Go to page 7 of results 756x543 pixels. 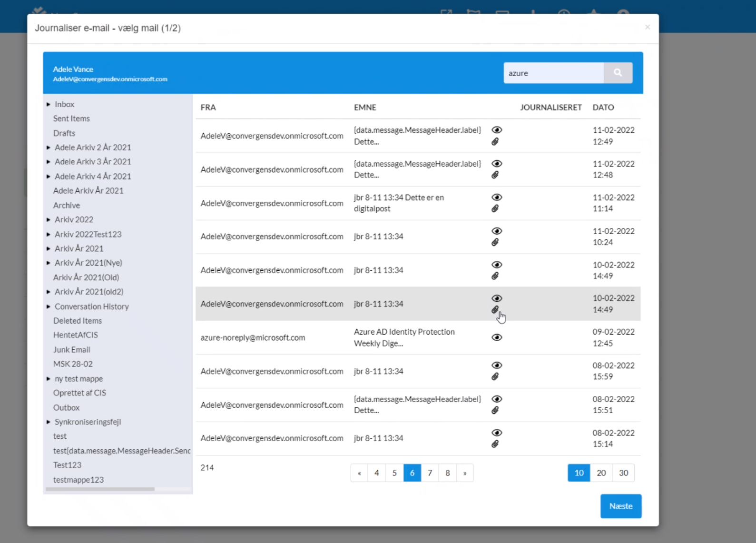coord(430,473)
